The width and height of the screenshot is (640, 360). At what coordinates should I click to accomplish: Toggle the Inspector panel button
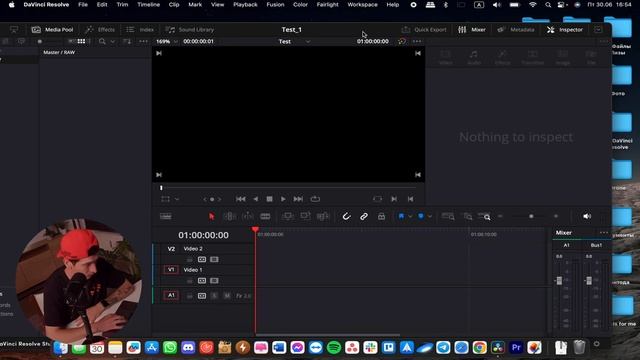(x=565, y=29)
